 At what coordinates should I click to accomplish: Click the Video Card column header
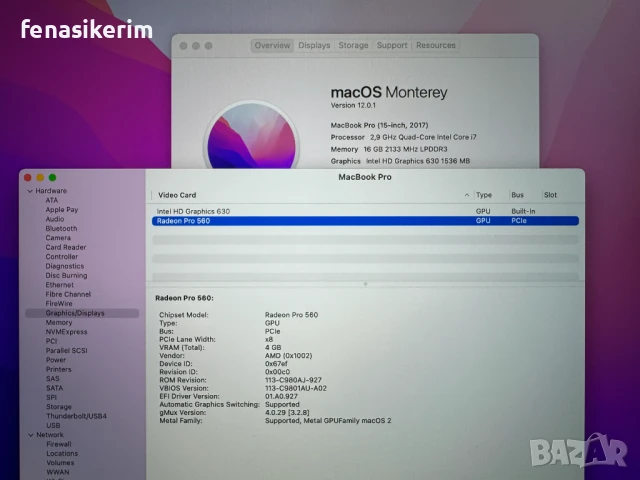click(x=177, y=195)
